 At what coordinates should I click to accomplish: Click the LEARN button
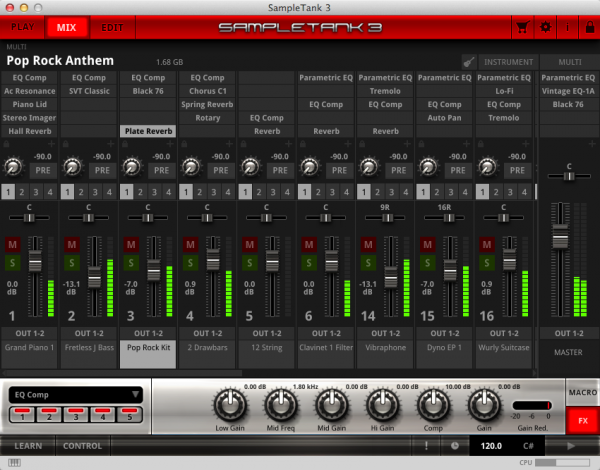(x=28, y=445)
